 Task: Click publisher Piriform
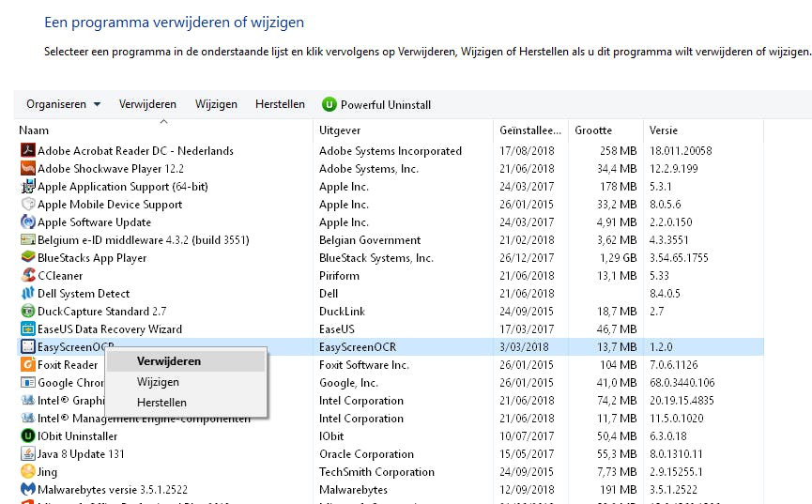pyautogui.click(x=339, y=276)
